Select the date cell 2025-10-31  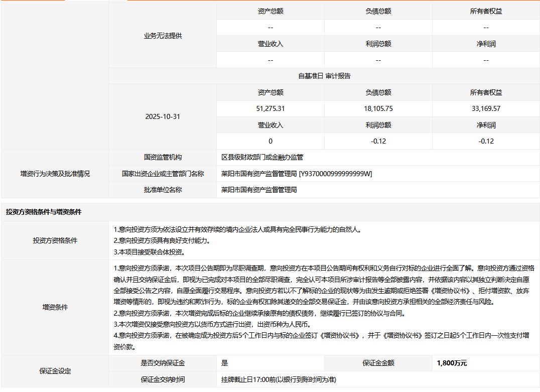point(163,116)
